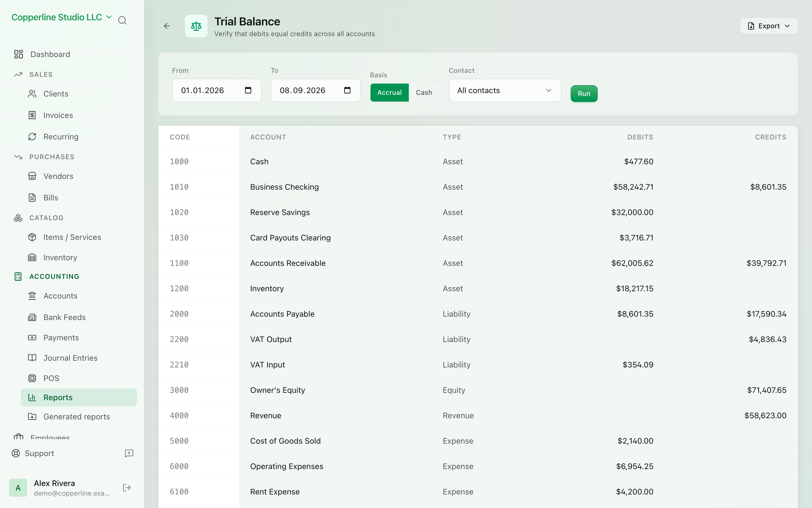
Task: Expand the Copperline Studio LLC company switcher
Action: click(x=61, y=17)
